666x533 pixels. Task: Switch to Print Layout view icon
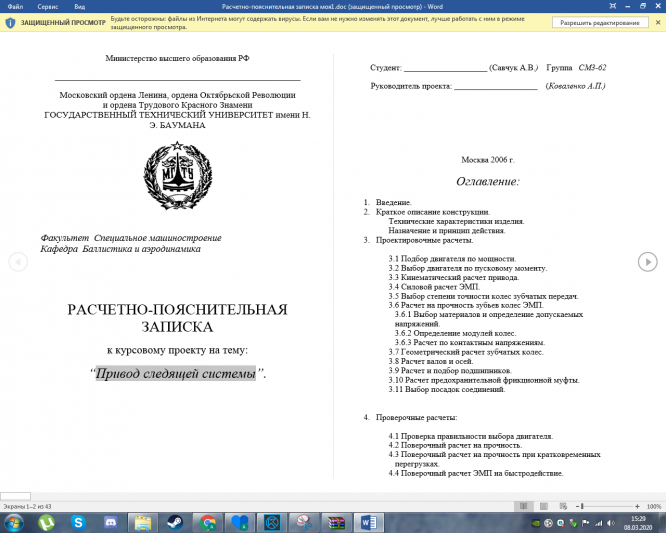coord(543,506)
